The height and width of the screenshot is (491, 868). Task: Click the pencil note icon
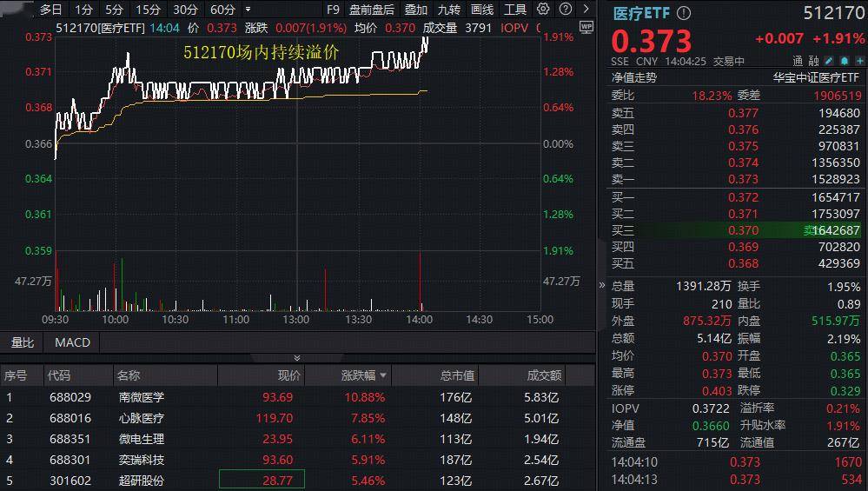pos(829,61)
